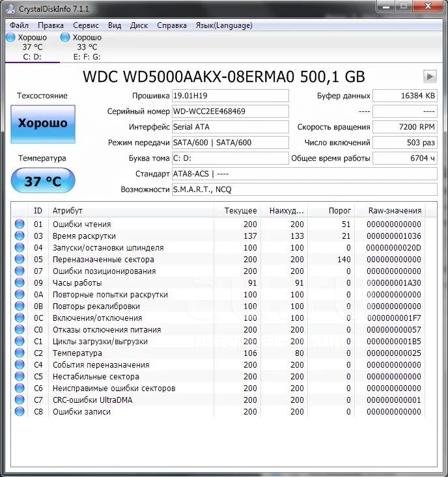Click the Прошивка field 19.01H19
The image size is (448, 477).
pos(230,96)
